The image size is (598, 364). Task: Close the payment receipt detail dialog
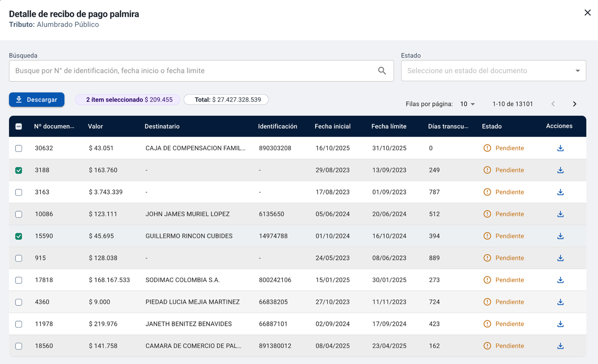click(587, 13)
